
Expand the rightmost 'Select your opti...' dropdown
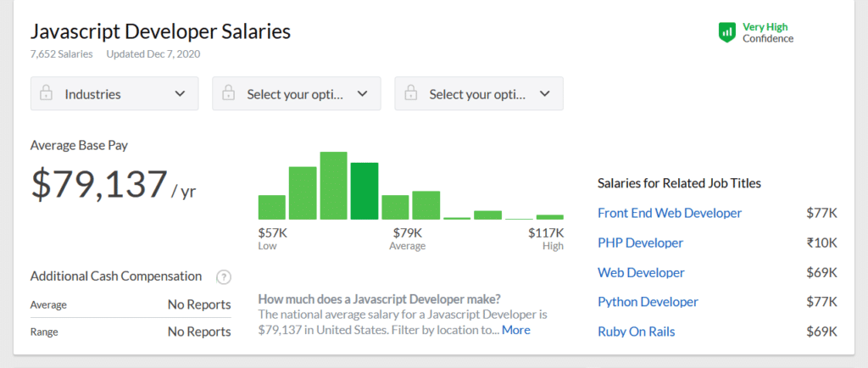479,94
